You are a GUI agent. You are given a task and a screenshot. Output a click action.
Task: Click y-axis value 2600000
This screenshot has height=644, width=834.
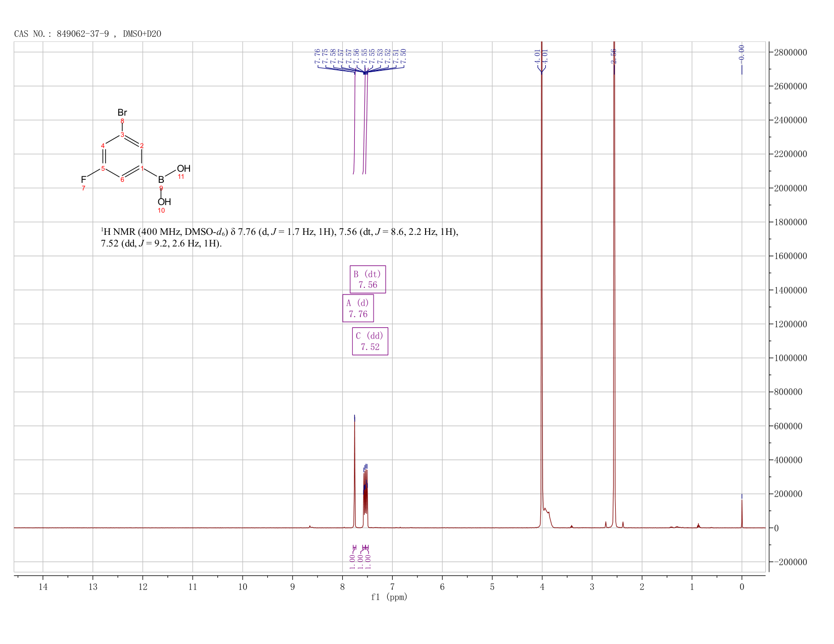[x=790, y=86]
